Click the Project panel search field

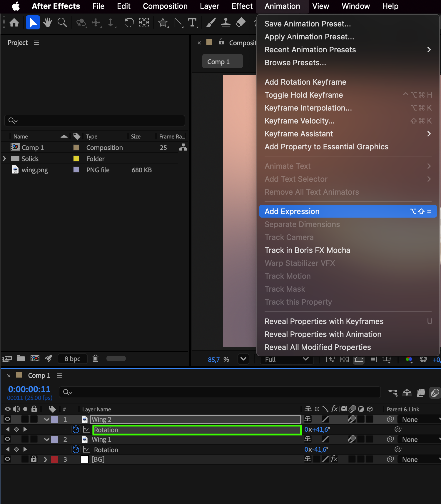pos(95,121)
